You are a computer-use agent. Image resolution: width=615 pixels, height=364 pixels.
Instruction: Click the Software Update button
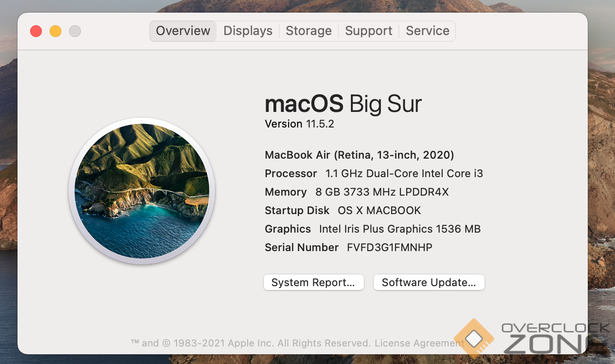tap(429, 283)
